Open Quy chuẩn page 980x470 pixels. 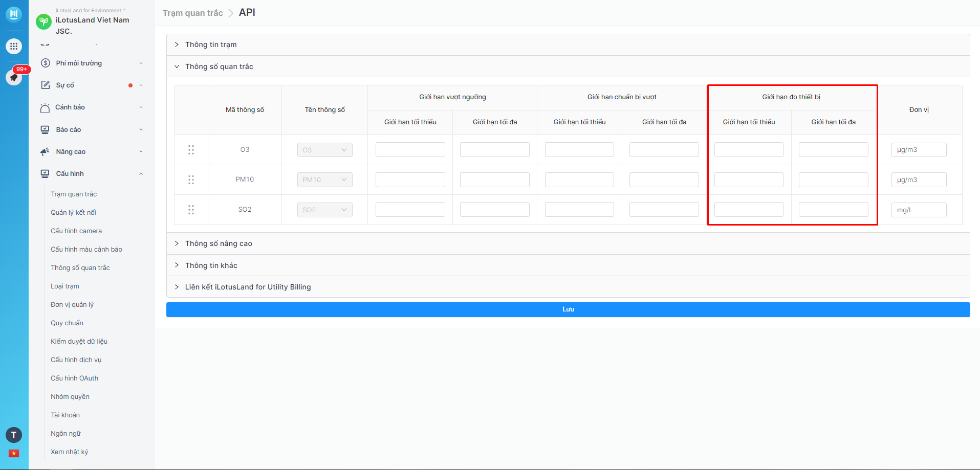pos(67,323)
